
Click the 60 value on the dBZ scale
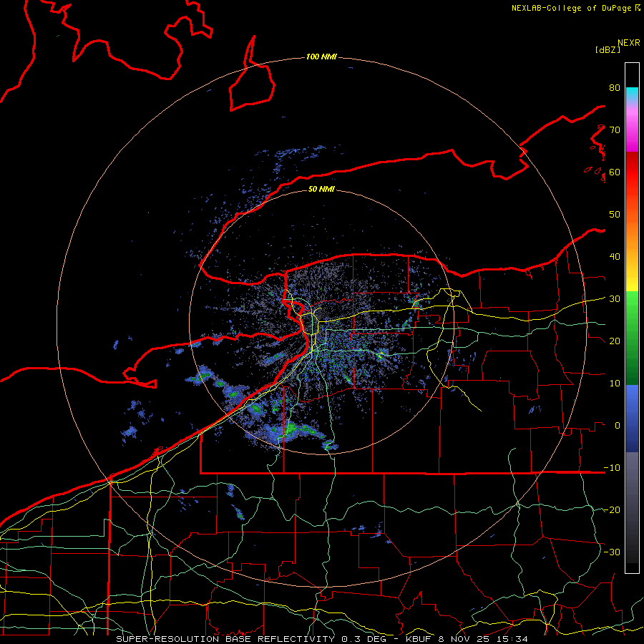coord(615,172)
